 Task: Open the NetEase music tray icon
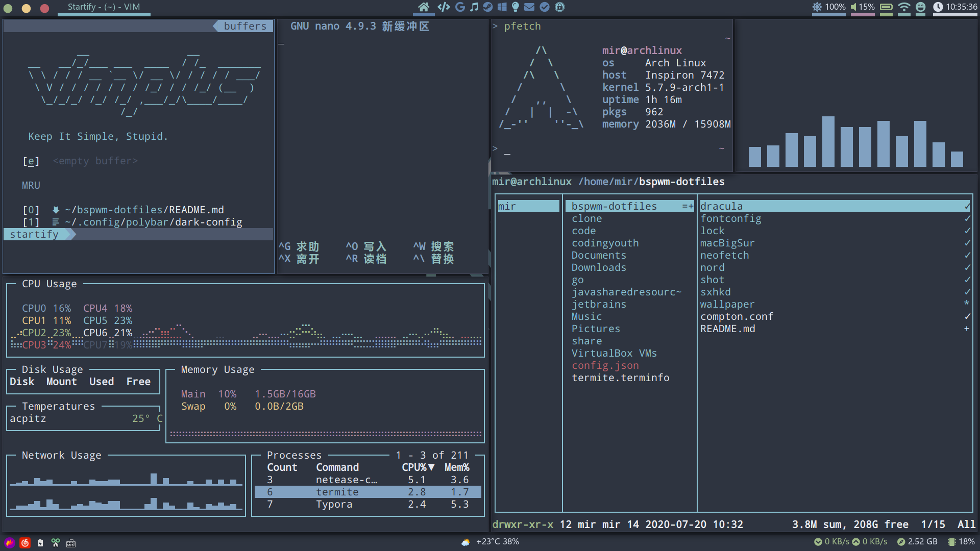(x=25, y=543)
